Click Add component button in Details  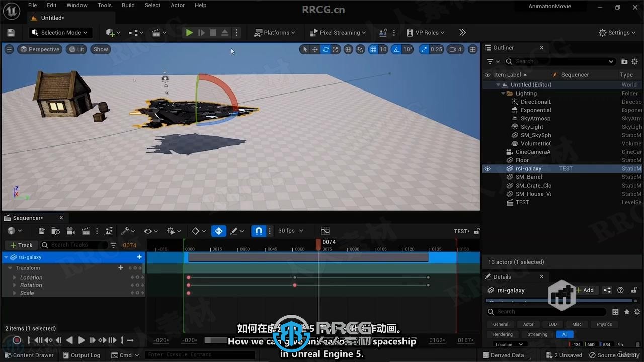coord(585,290)
